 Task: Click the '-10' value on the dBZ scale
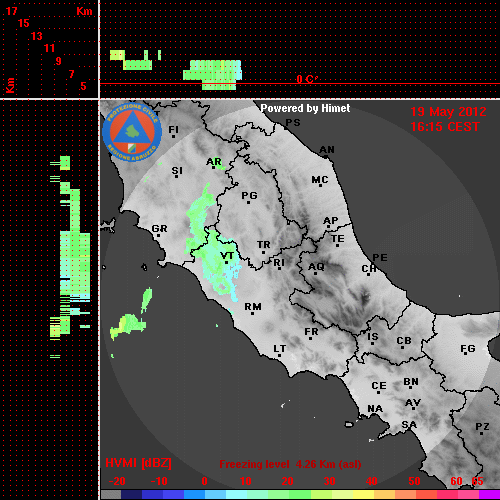tap(159, 481)
